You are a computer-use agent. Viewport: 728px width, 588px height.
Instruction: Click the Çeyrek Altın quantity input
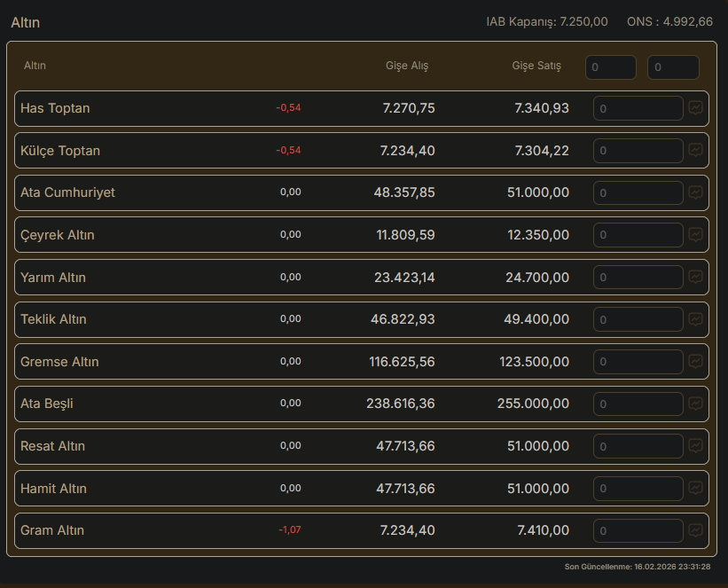point(638,235)
